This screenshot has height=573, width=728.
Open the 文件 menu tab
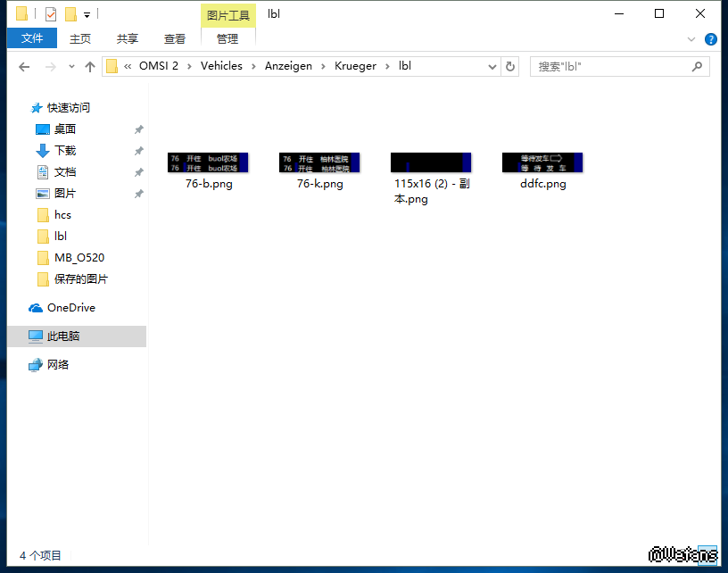32,38
